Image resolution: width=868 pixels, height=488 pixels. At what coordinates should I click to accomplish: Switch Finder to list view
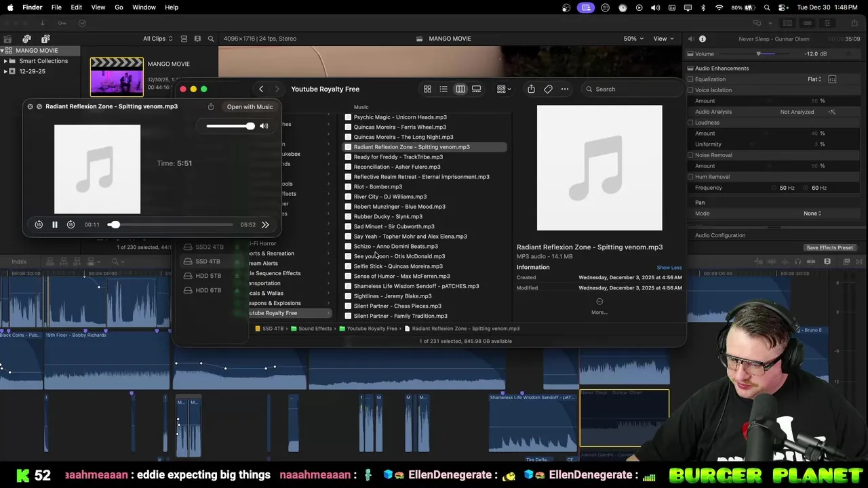click(443, 89)
